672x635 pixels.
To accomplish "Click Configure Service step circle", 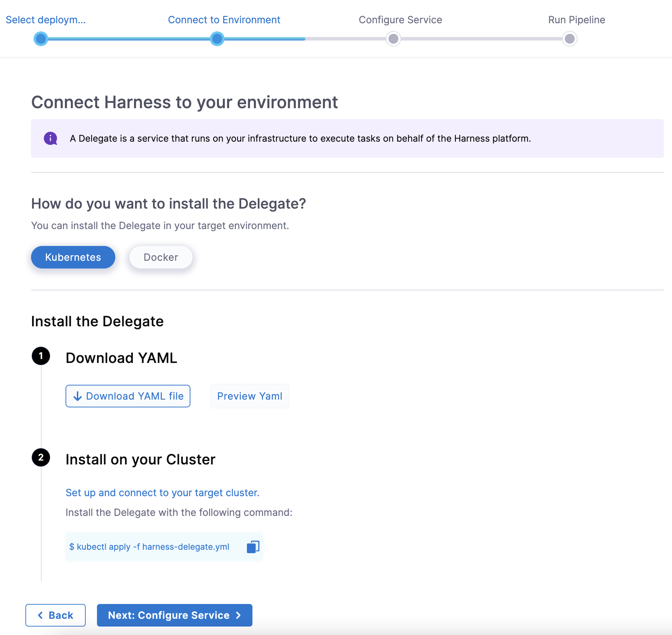I will click(393, 39).
